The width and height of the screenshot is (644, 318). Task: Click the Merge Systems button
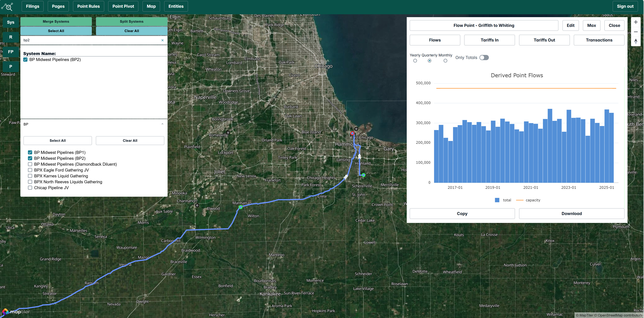(56, 22)
